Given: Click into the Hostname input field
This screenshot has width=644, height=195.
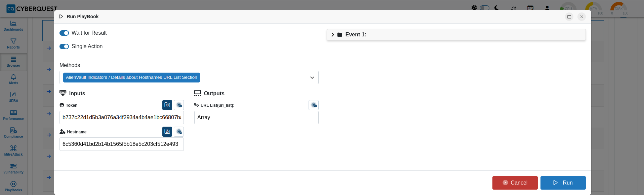Looking at the screenshot, I should point(122,144).
